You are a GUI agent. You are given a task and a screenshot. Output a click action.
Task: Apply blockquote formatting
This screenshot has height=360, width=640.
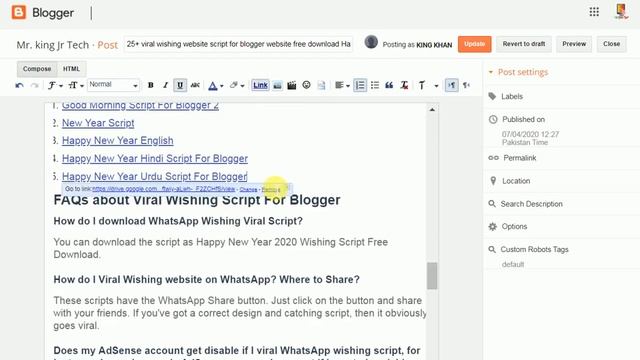point(389,85)
